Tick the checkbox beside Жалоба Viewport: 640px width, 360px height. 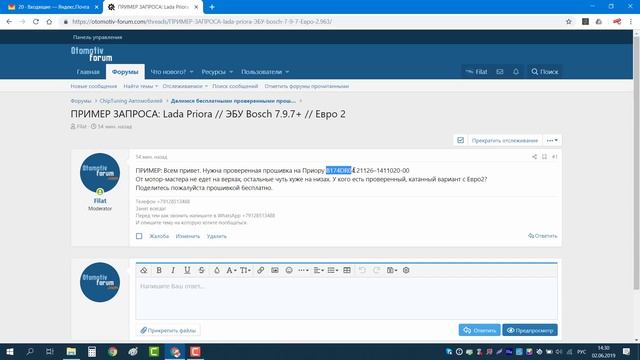139,236
